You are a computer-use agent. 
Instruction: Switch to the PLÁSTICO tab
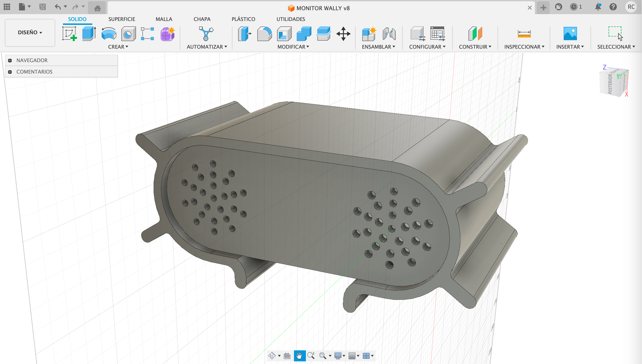click(243, 19)
